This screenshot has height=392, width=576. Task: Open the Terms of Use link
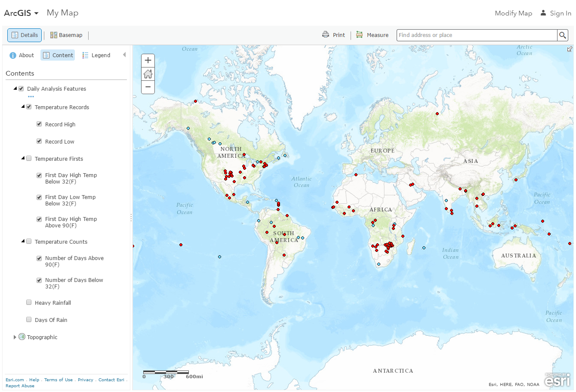59,380
